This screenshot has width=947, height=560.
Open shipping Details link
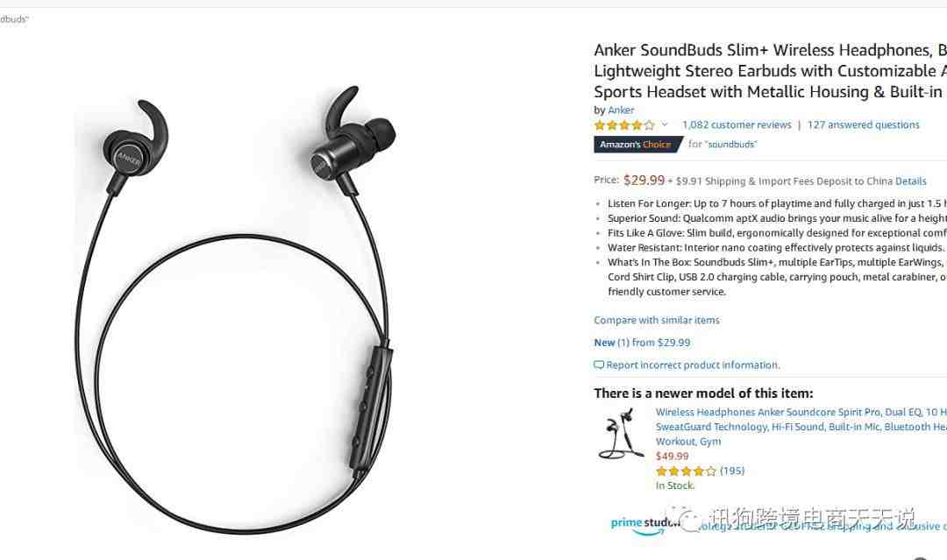click(911, 181)
